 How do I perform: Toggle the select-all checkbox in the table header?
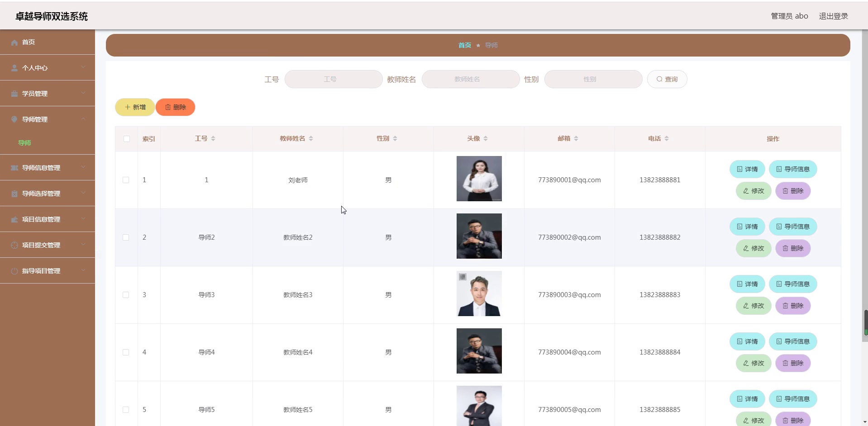(127, 139)
